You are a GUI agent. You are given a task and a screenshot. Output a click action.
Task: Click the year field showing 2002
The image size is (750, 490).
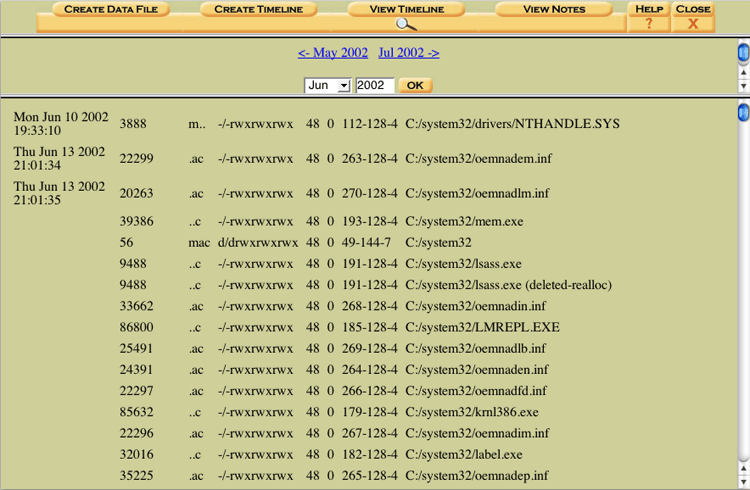coord(375,86)
